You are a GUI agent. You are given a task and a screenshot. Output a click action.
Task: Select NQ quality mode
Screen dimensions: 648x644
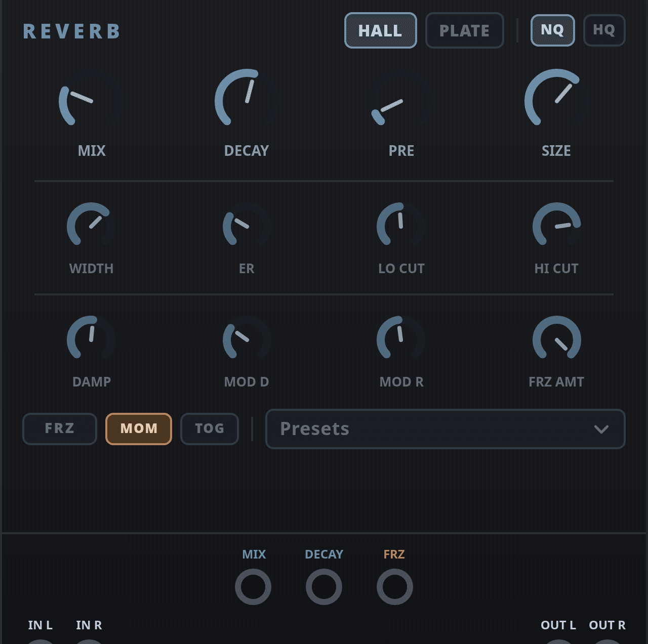pyautogui.click(x=552, y=30)
